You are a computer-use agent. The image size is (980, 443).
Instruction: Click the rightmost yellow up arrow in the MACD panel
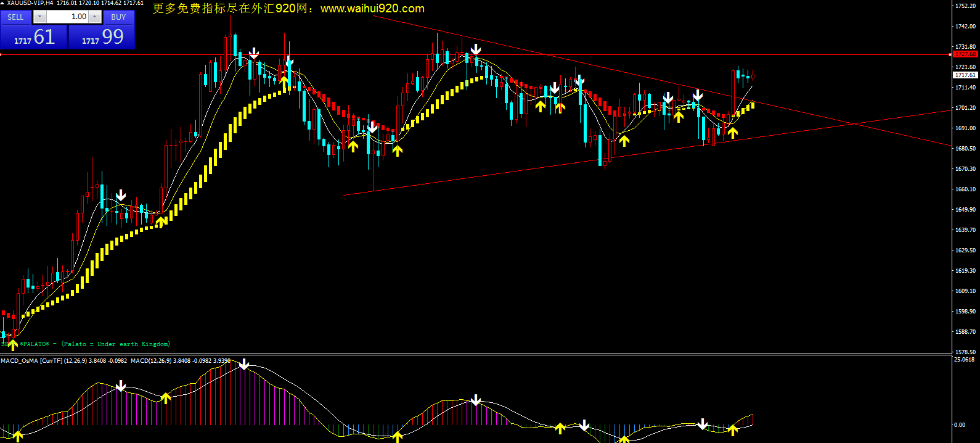pos(732,430)
